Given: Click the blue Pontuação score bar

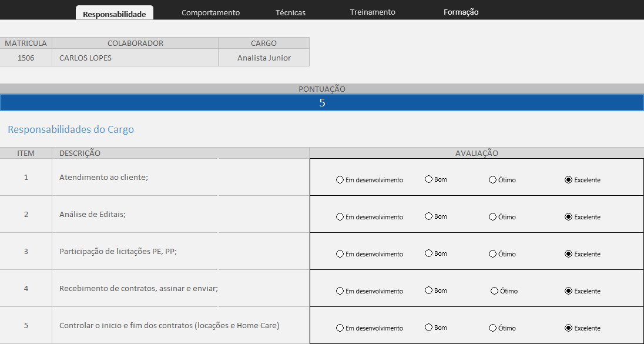Looking at the screenshot, I should pos(322,103).
